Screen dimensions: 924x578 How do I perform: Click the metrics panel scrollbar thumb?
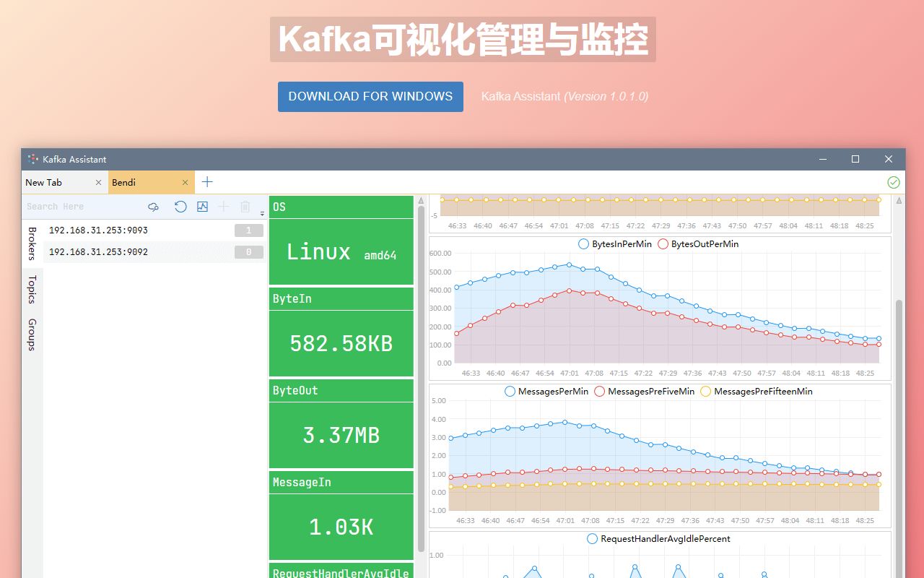[421, 379]
